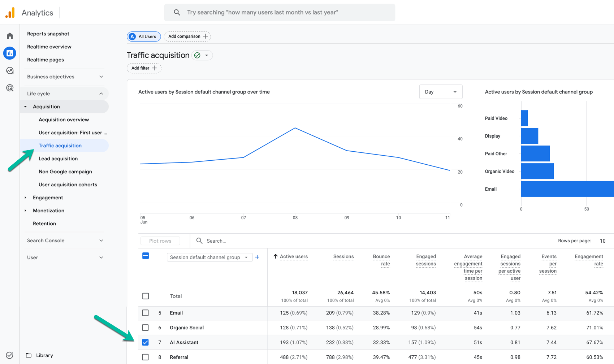Click the Referral channel name

click(x=179, y=357)
